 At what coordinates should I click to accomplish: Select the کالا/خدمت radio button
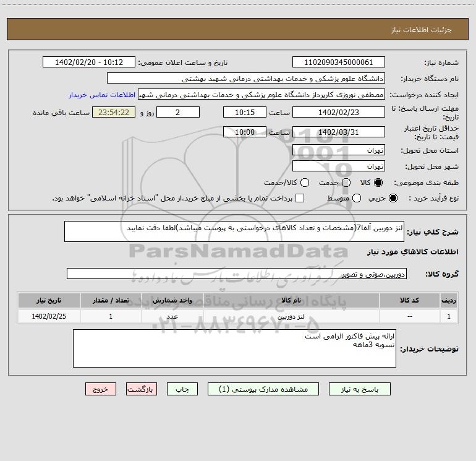pos(305,183)
